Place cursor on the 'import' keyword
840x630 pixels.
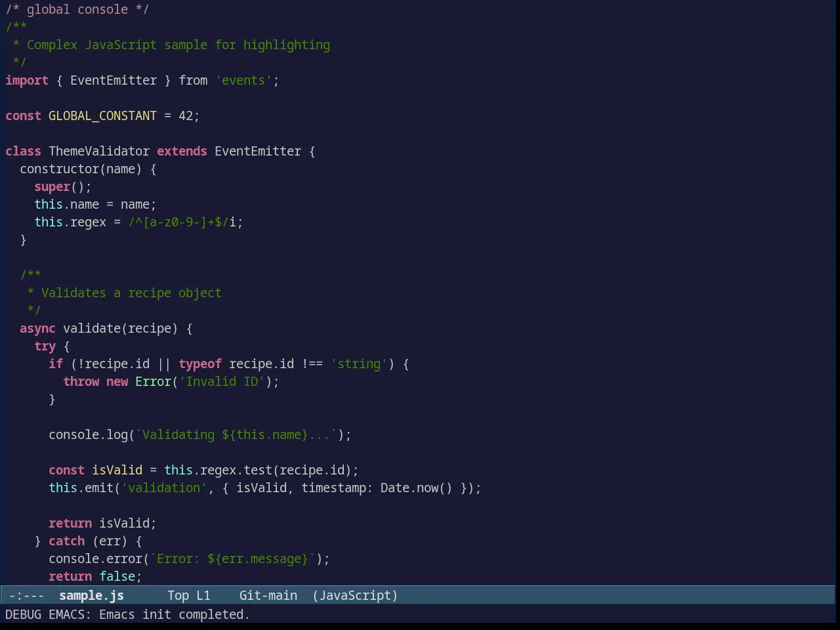coord(27,80)
